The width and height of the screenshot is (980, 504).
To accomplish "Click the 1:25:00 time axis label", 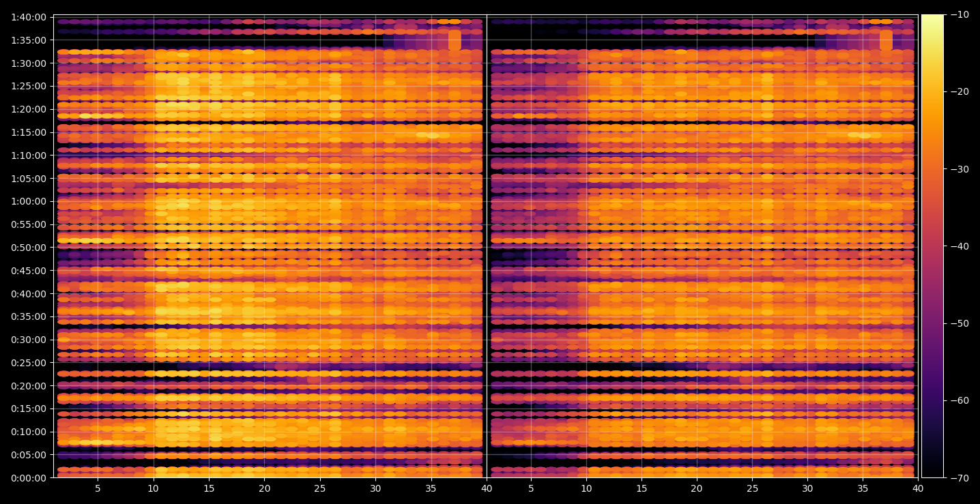I will 29,85.
